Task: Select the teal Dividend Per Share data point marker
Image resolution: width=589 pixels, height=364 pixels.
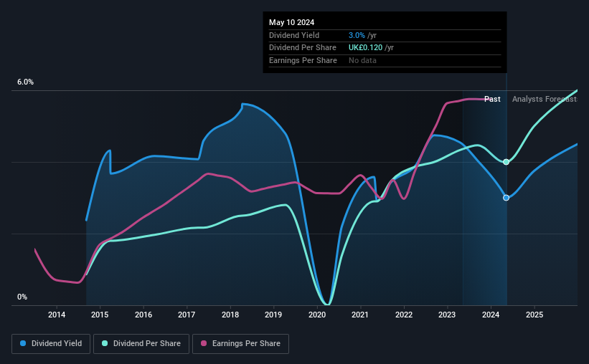Action: (506, 162)
